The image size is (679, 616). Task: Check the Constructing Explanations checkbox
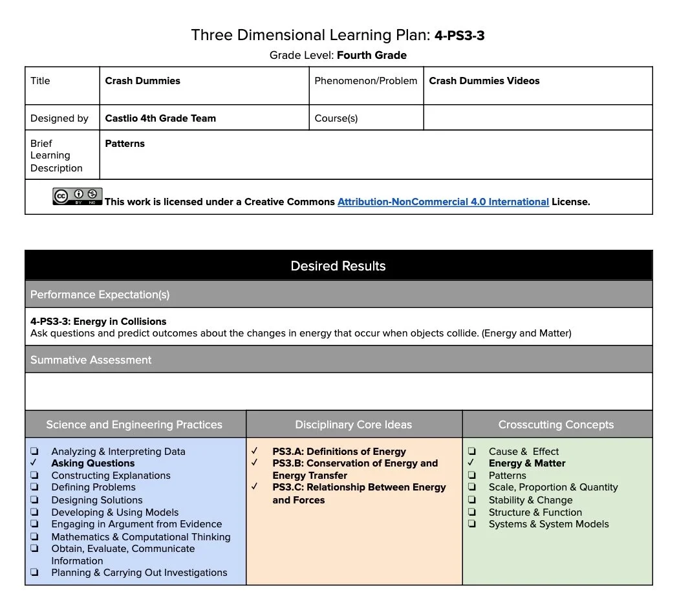coord(35,476)
